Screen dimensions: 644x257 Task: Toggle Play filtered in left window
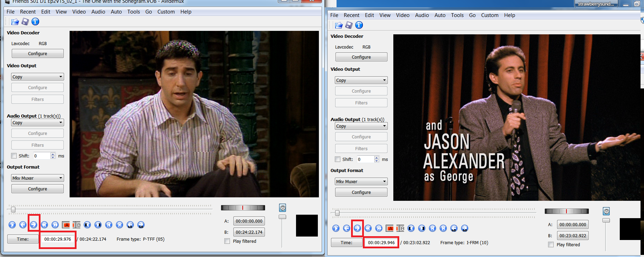click(227, 241)
